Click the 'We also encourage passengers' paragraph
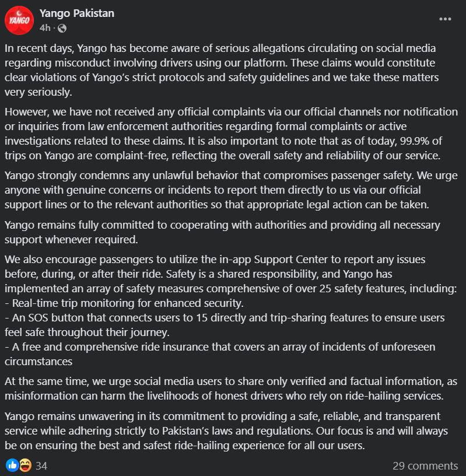The width and height of the screenshot is (466, 476). point(230,274)
